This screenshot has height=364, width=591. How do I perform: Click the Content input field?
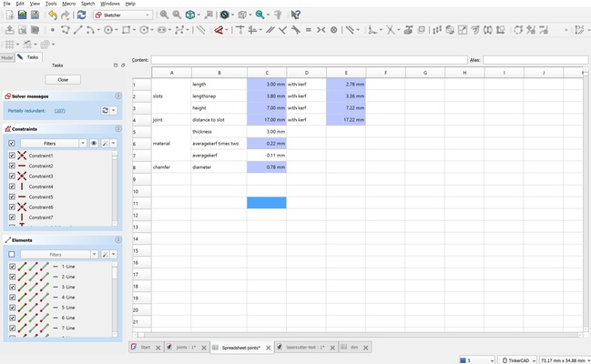click(x=309, y=60)
